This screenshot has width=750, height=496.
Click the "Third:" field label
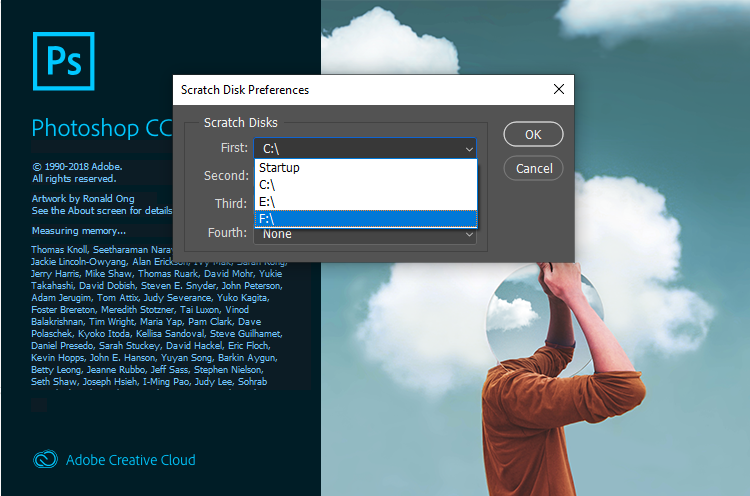231,204
